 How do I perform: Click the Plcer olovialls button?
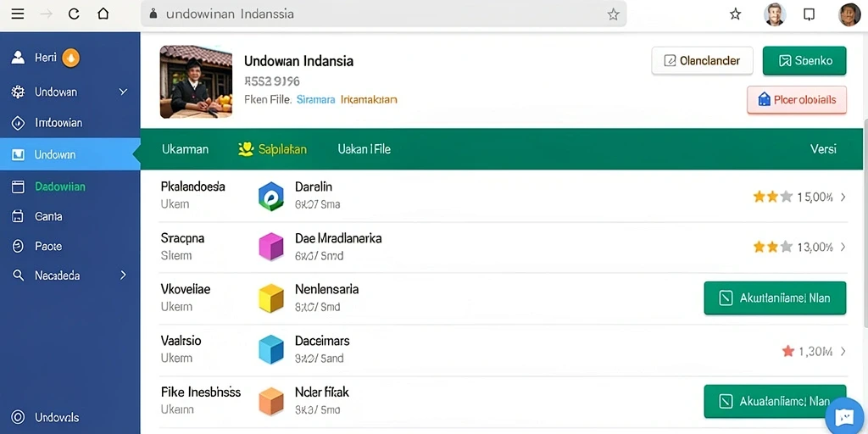click(797, 100)
